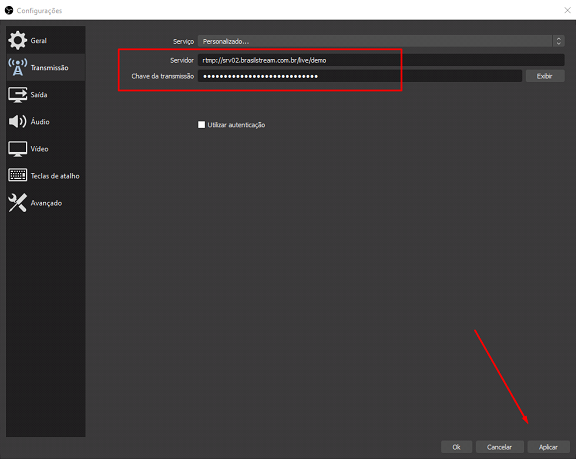Viewport: 576px width, 459px height.
Task: Open the Geral settings gear icon
Action: (x=17, y=40)
